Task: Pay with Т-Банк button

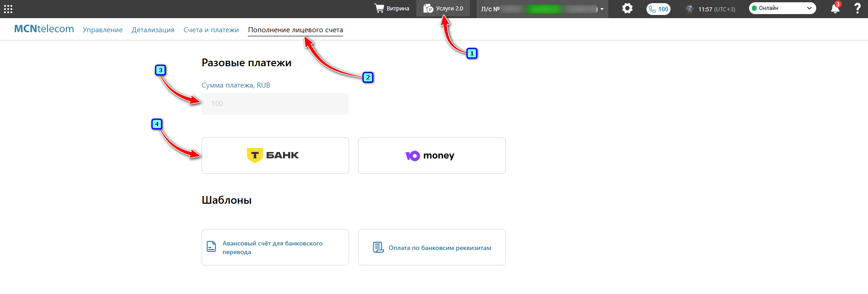Action: tap(275, 156)
